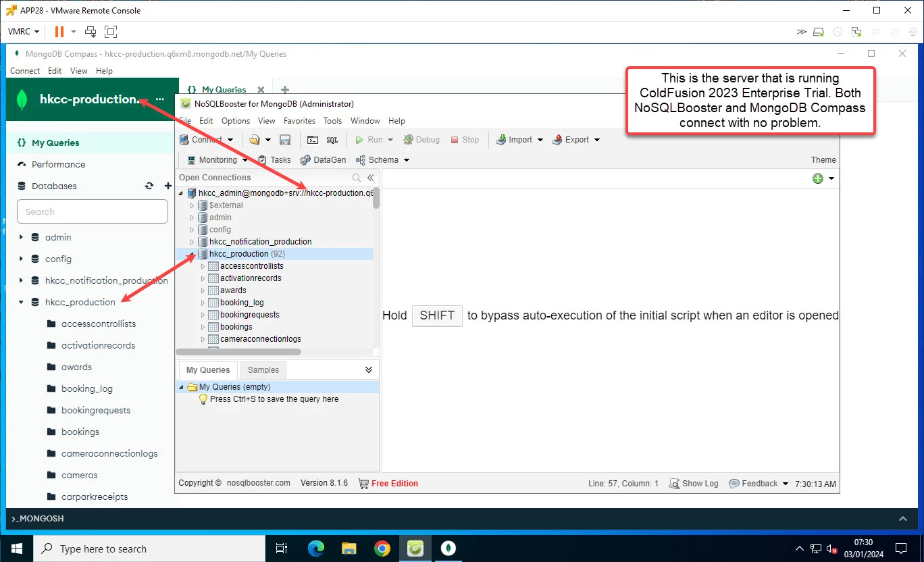Click the open-file folder icon in NoSQLBooster
This screenshot has height=562, width=924.
coord(255,140)
